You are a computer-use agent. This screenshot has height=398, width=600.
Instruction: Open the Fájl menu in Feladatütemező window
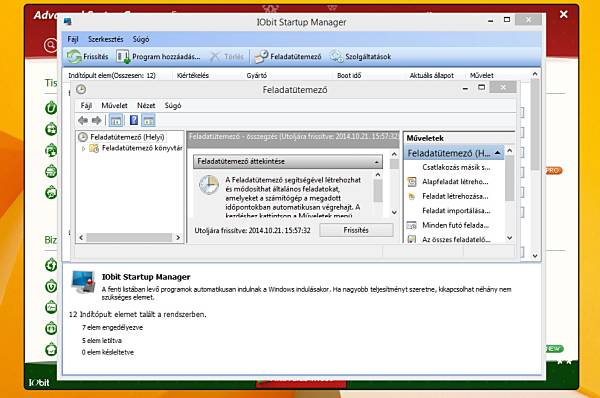86,105
